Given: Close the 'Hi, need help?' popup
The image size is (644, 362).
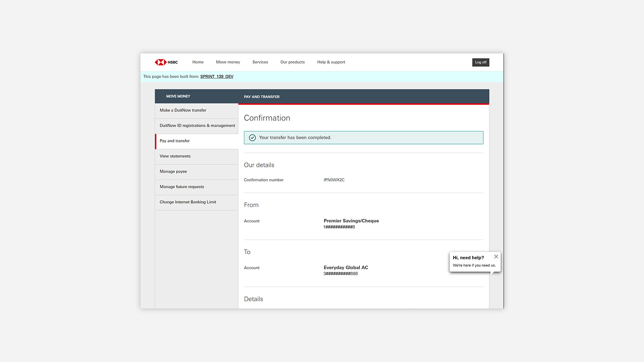Looking at the screenshot, I should [496, 257].
